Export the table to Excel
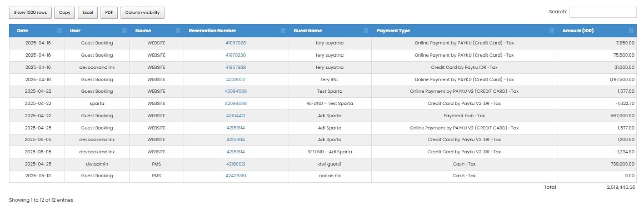 click(87, 13)
